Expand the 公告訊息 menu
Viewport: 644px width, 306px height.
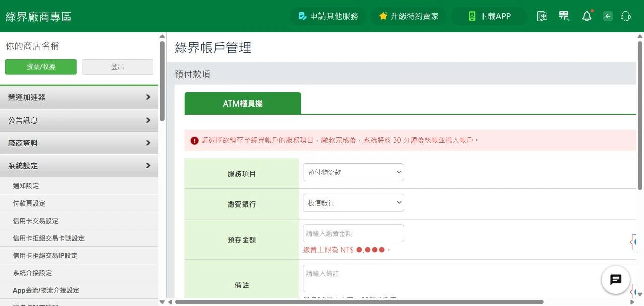[79, 120]
